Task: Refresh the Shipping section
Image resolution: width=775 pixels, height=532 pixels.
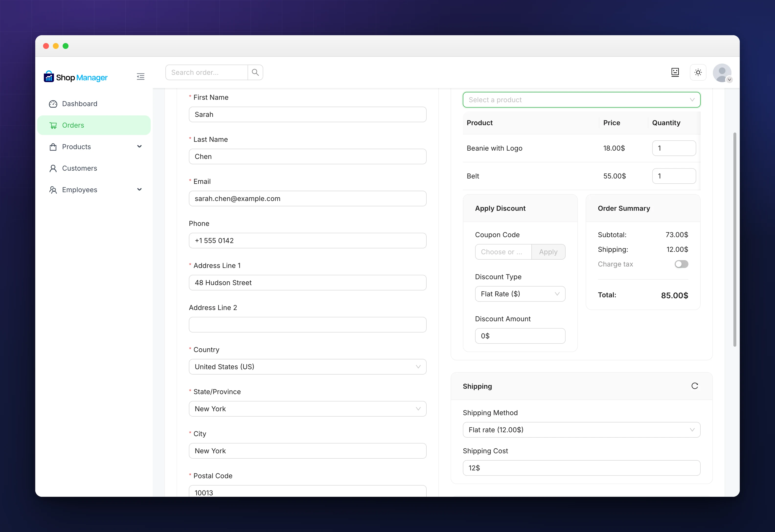Action: coord(695,386)
